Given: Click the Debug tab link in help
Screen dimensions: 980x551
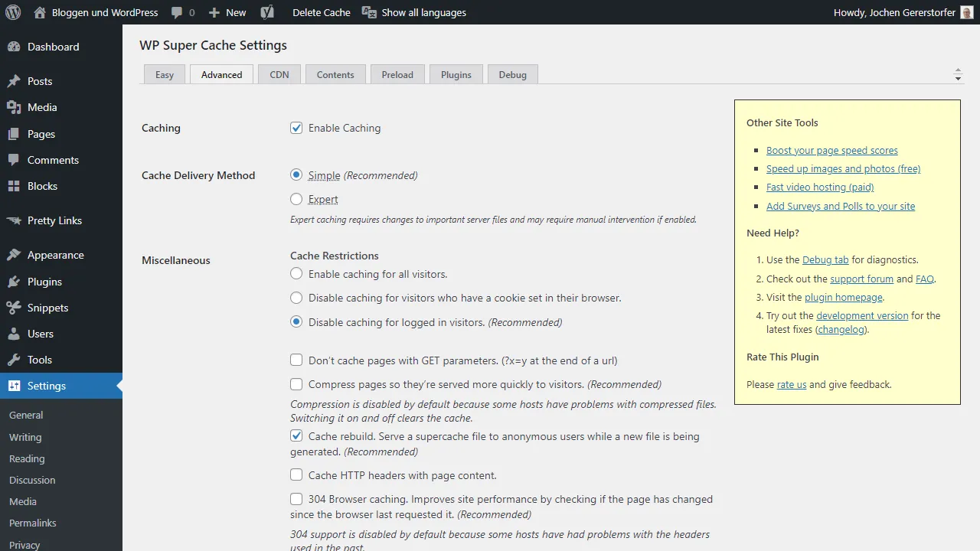Looking at the screenshot, I should pos(825,259).
